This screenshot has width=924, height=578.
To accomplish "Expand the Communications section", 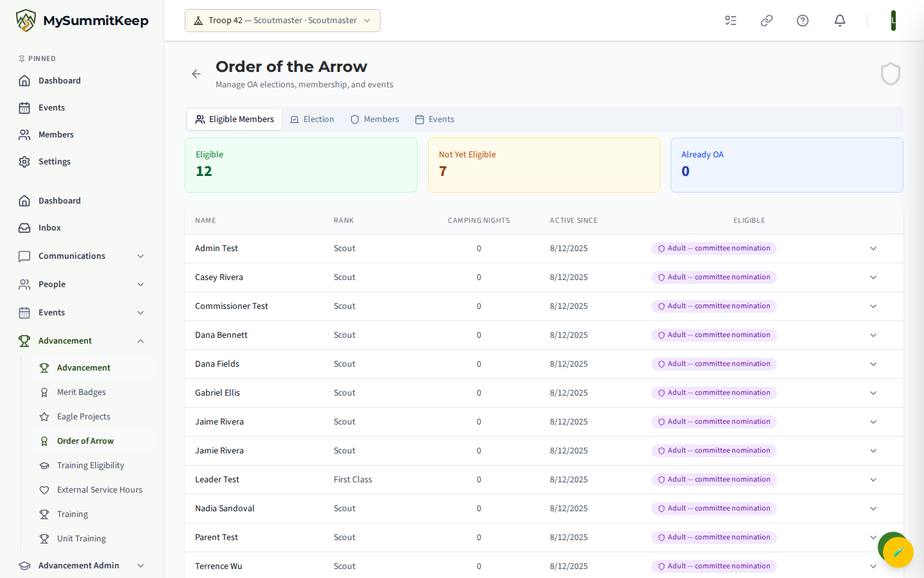I will 81,256.
